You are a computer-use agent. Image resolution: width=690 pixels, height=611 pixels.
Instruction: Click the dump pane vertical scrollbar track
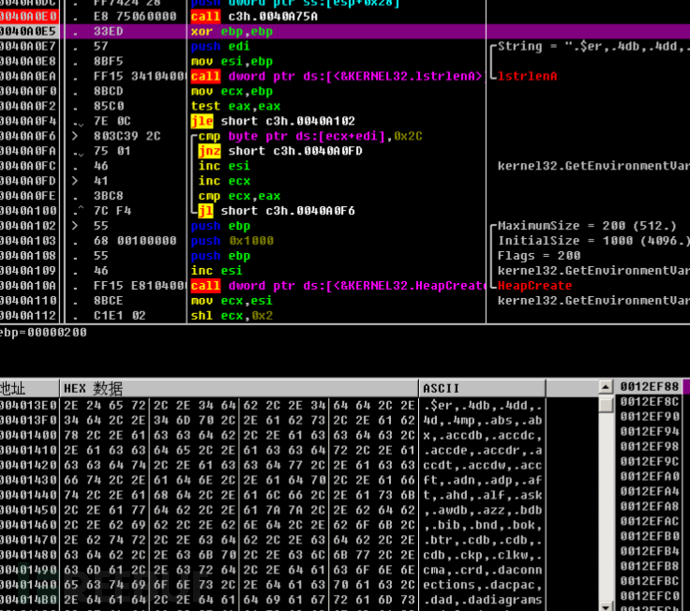pos(606,500)
